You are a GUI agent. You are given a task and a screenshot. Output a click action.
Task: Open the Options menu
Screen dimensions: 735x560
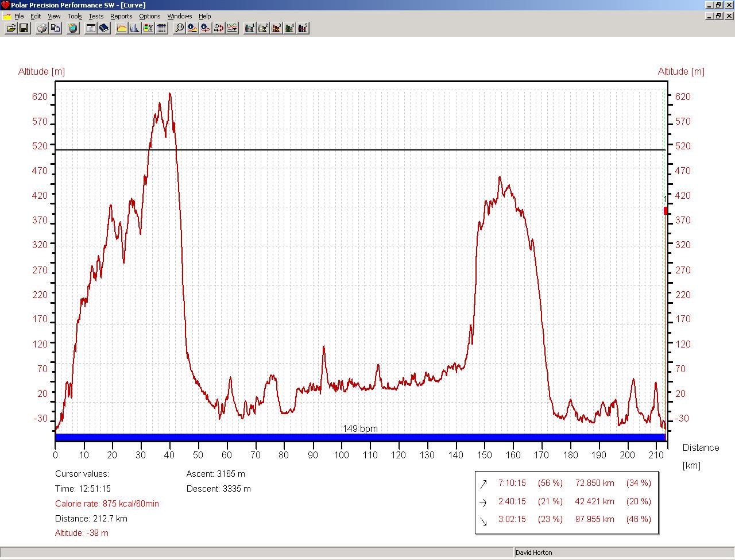(149, 16)
